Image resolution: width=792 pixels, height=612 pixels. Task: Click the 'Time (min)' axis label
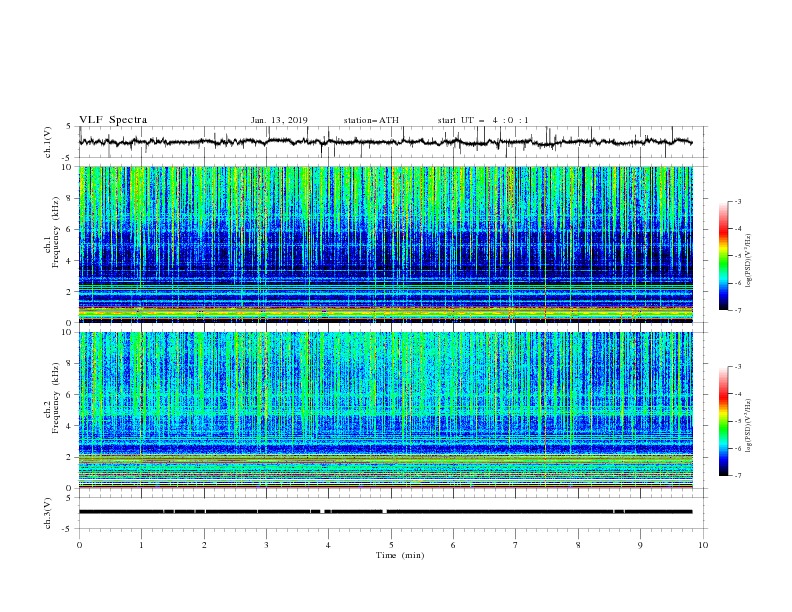(x=400, y=555)
